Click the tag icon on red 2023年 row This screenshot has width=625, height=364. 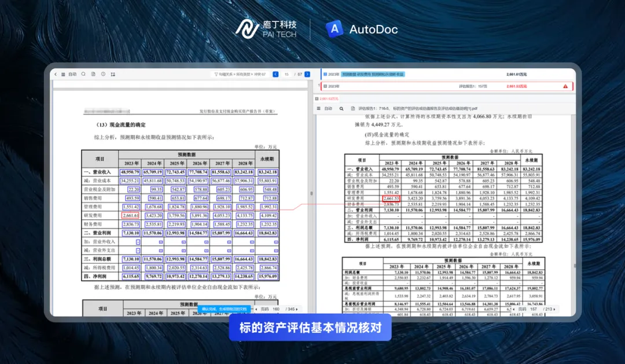pos(325,86)
